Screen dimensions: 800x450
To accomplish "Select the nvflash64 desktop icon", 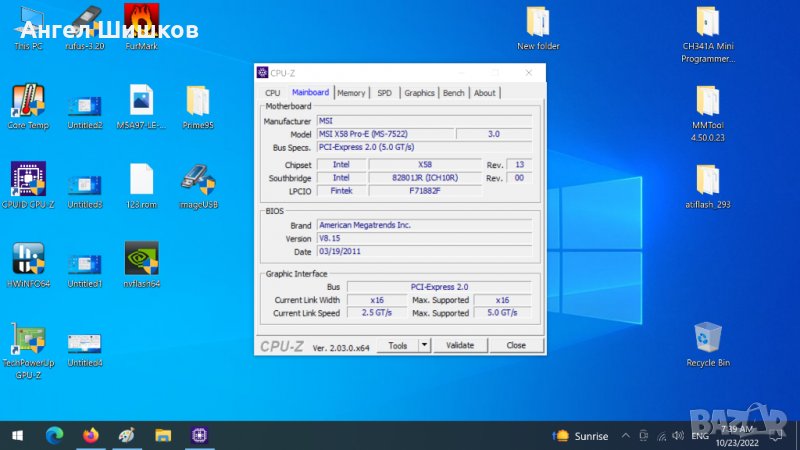I will (141, 259).
